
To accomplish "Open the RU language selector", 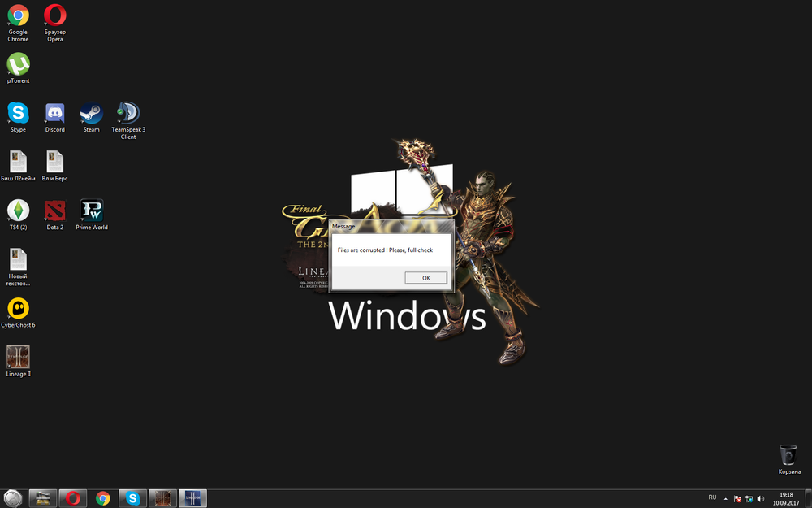I will point(711,497).
